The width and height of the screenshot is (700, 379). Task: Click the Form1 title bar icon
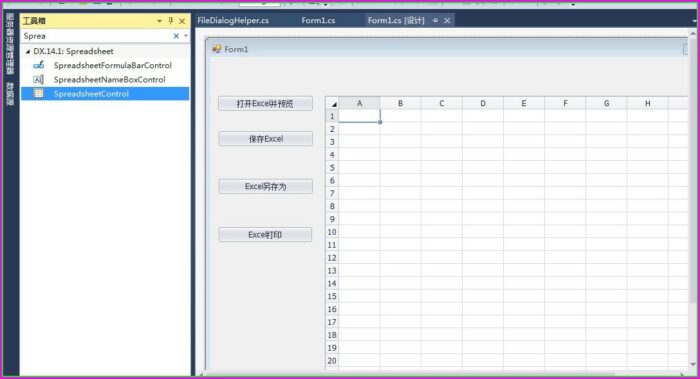pos(217,49)
